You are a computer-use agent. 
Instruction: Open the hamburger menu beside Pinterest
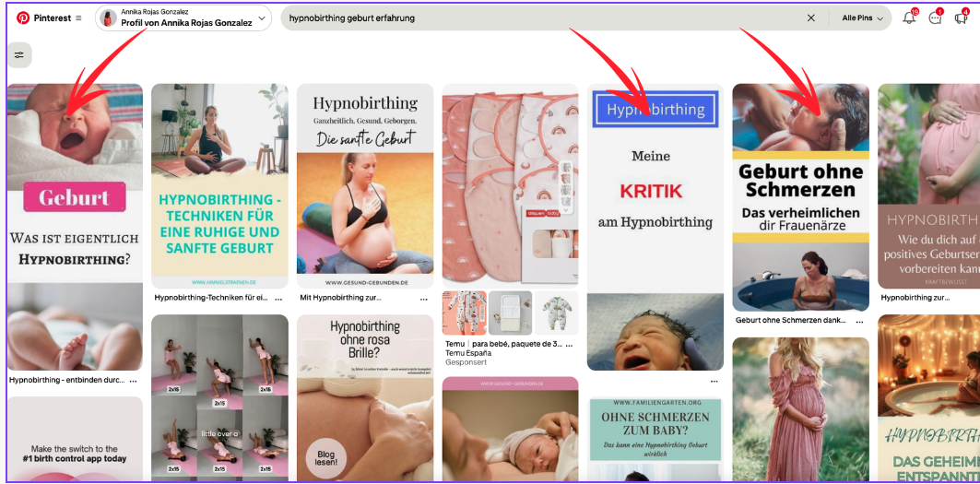(78, 18)
